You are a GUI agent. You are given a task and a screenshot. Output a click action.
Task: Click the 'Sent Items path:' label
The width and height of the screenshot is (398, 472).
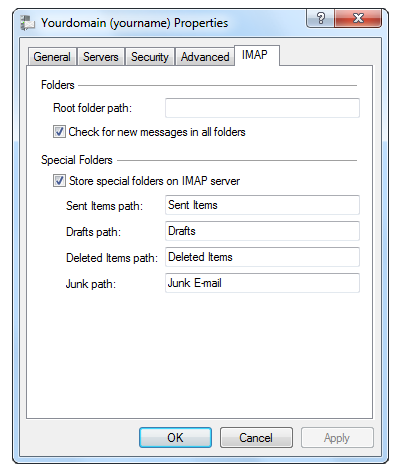[x=104, y=206]
